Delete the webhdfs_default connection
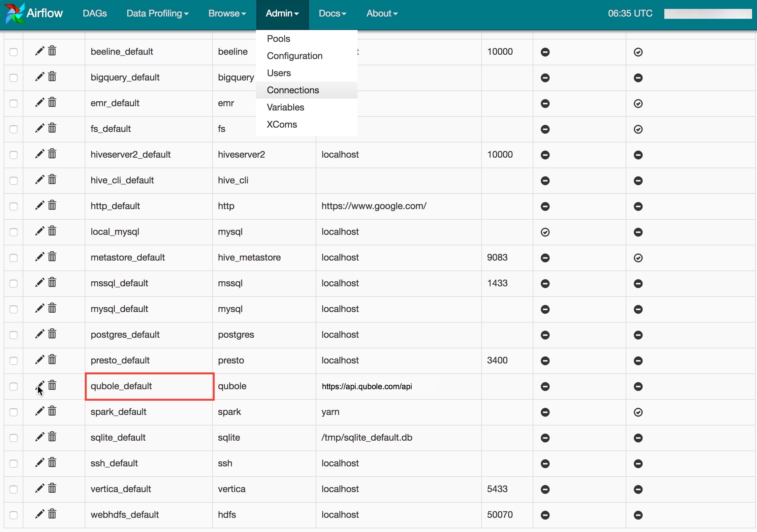 (52, 514)
